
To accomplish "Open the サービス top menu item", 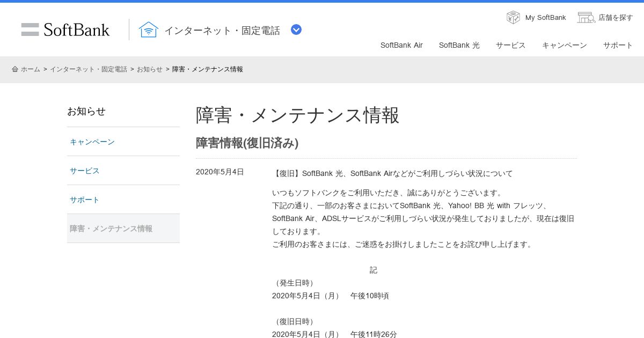I will click(511, 45).
